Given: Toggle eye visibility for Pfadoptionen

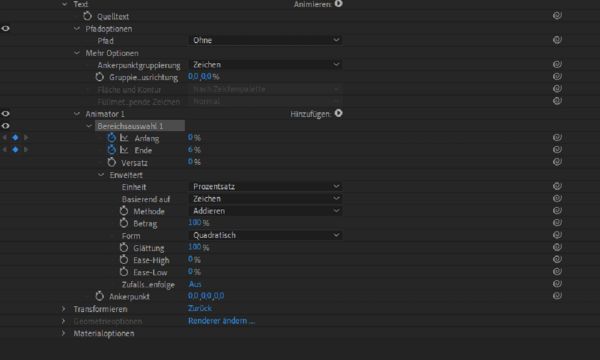Looking at the screenshot, I should pyautogui.click(x=5, y=29).
